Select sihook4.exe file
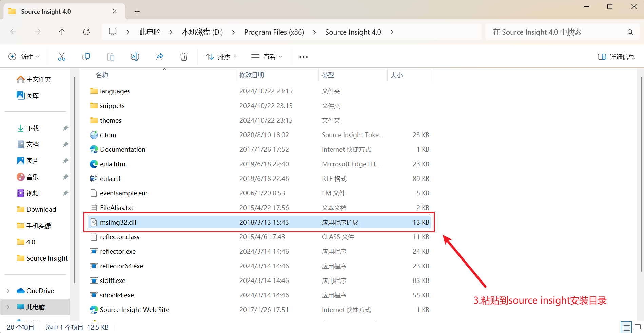The image size is (644, 333). 259,295
